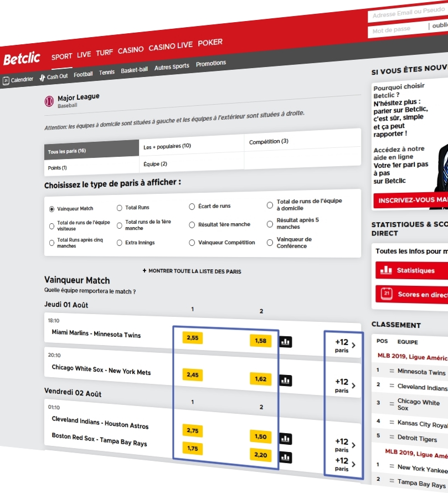Expand +12 paris for Boston Red Sox match
Screen dimensions: 448x493
tap(345, 464)
